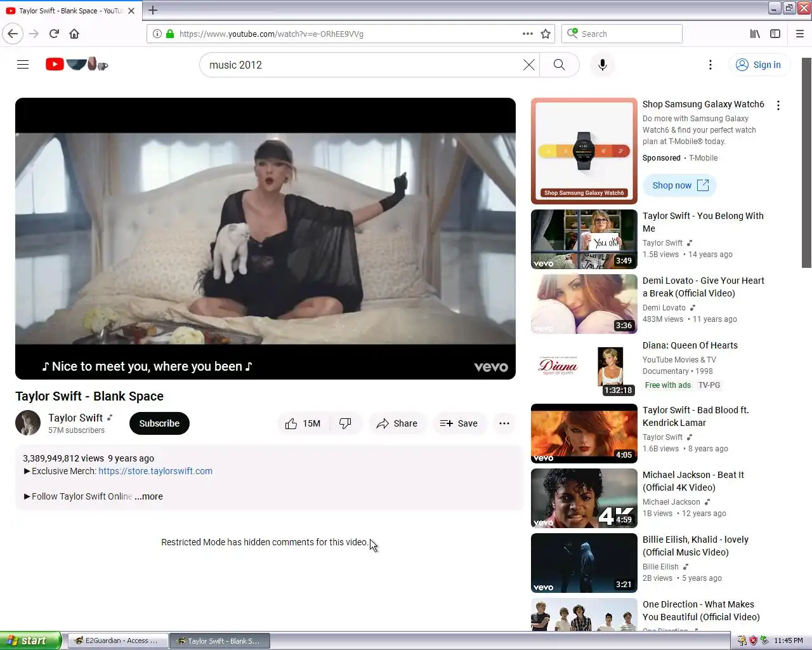Dislike the Blank Space video

(x=346, y=423)
